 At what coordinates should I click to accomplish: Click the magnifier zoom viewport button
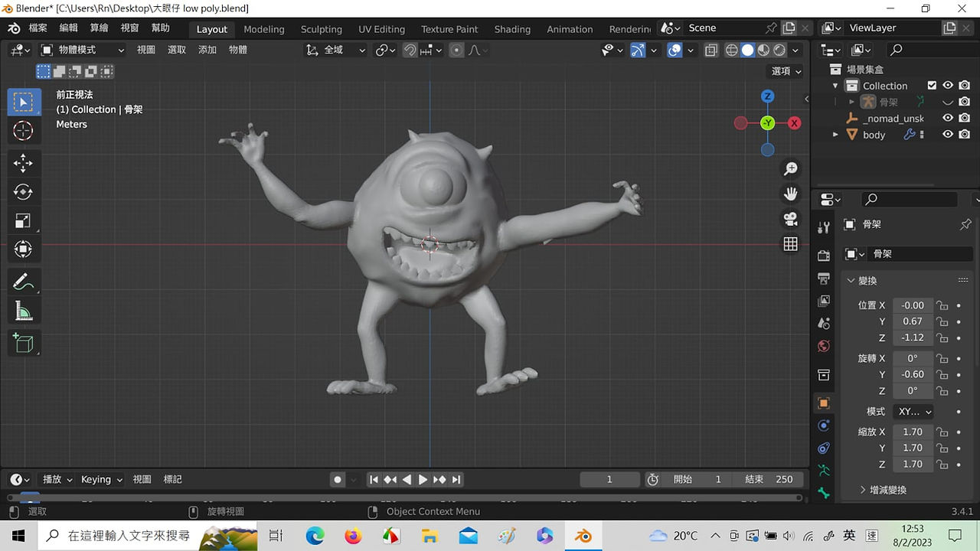[x=790, y=169]
